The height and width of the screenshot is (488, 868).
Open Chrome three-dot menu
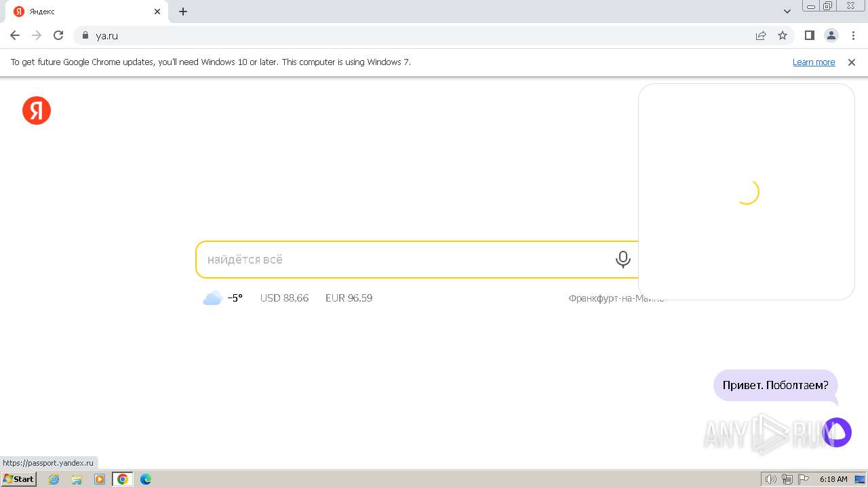pos(853,35)
